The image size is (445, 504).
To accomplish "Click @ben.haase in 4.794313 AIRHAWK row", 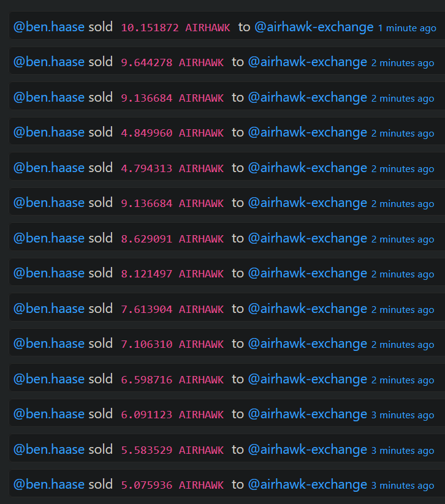I will tap(49, 168).
